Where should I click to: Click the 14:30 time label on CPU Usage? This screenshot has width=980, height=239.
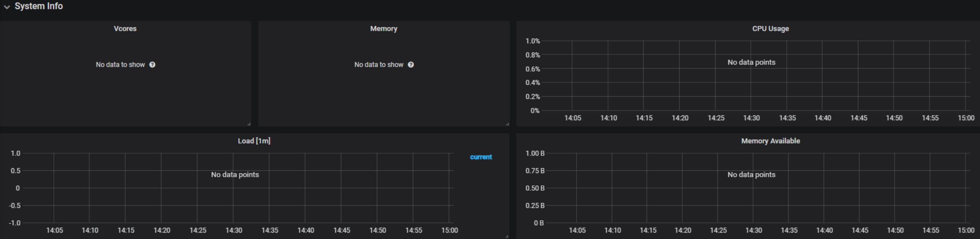coord(751,118)
